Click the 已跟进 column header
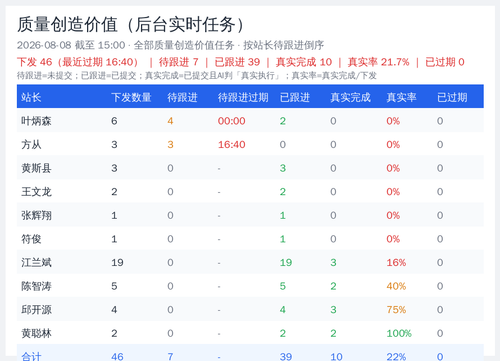Image resolution: width=500 pixels, height=361 pixels. click(x=295, y=97)
